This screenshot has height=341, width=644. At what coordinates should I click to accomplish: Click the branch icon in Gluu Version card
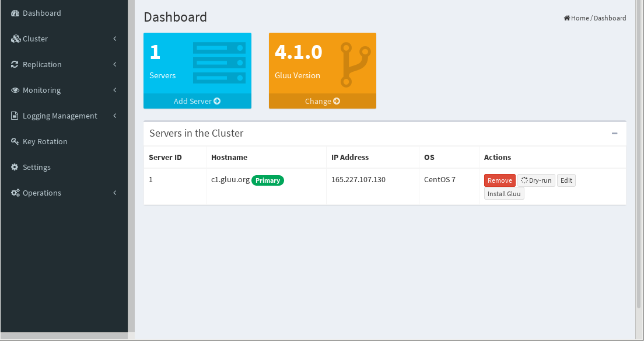click(x=355, y=65)
